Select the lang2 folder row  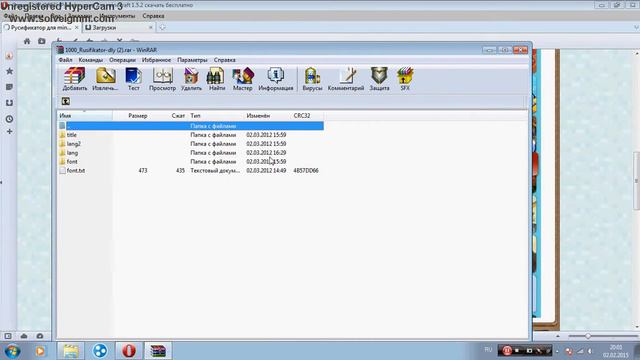click(191, 144)
